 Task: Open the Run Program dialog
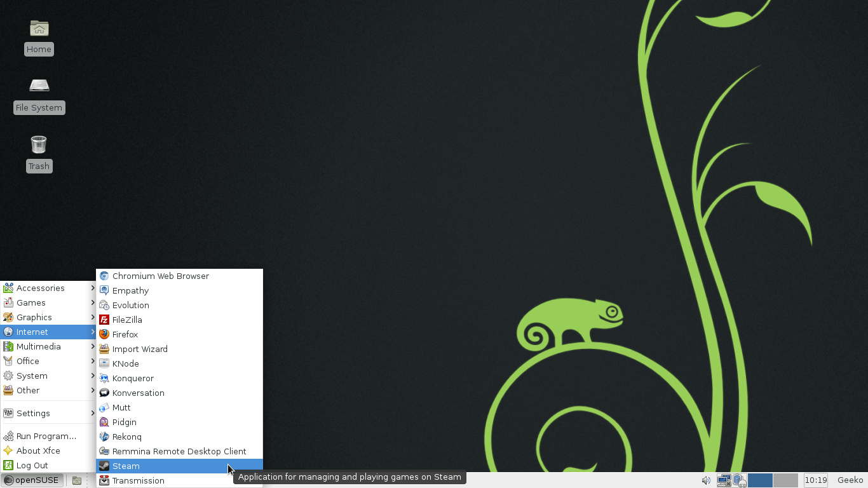(x=47, y=436)
